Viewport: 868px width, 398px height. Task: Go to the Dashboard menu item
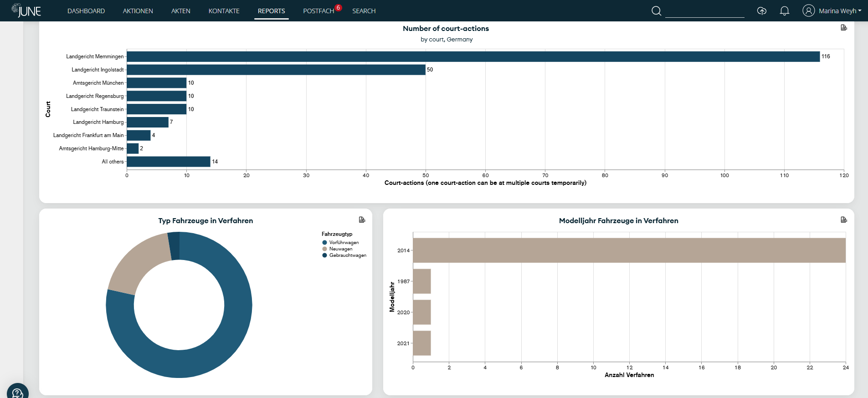[x=86, y=11]
